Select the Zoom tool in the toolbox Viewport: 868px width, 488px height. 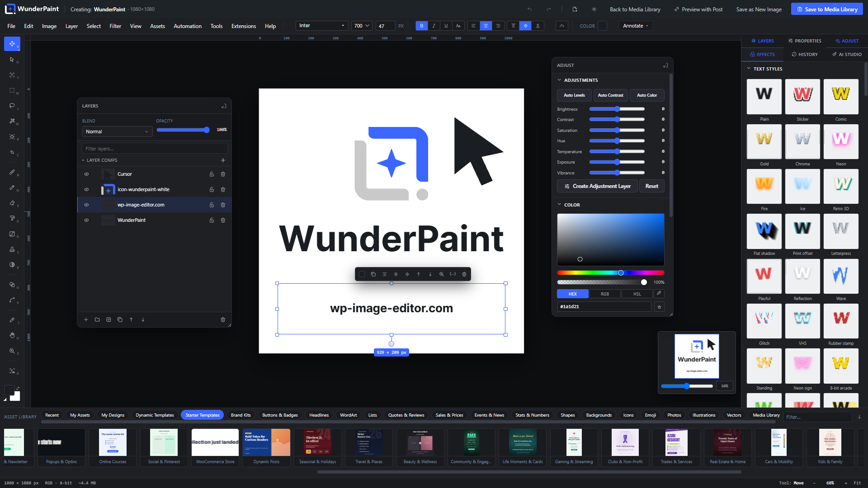(12, 351)
